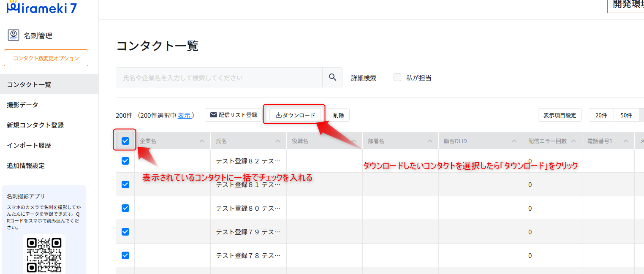The image size is (644, 274).
Task: Uncheck the テスト登録８２ row checkbox
Action: coord(125,161)
